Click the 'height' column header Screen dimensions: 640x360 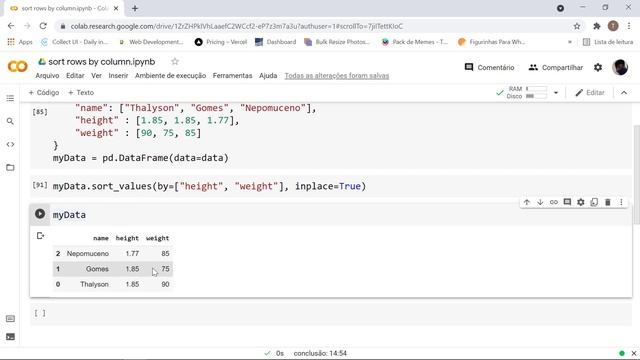127,238
